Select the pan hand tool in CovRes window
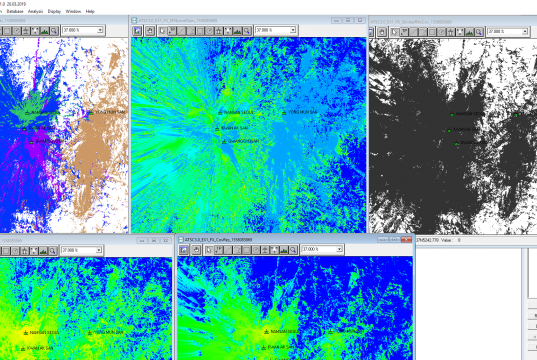The height and width of the screenshot is (360, 537). (x=196, y=250)
